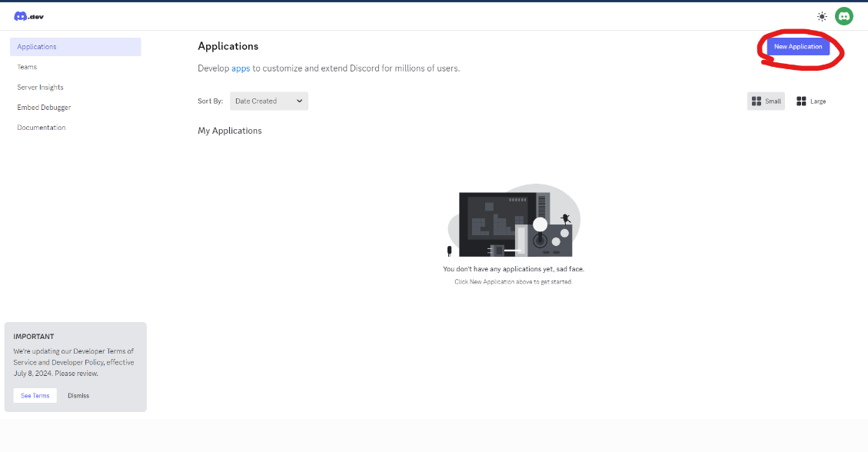This screenshot has height=452, width=868.
Task: Click the 'You don't have any applications yet' text
Action: [x=513, y=269]
